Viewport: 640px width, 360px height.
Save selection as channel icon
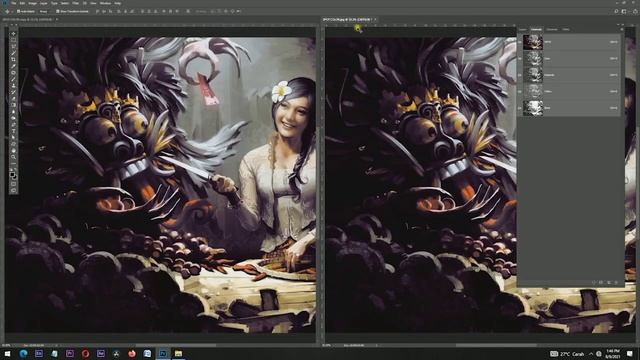pos(601,282)
